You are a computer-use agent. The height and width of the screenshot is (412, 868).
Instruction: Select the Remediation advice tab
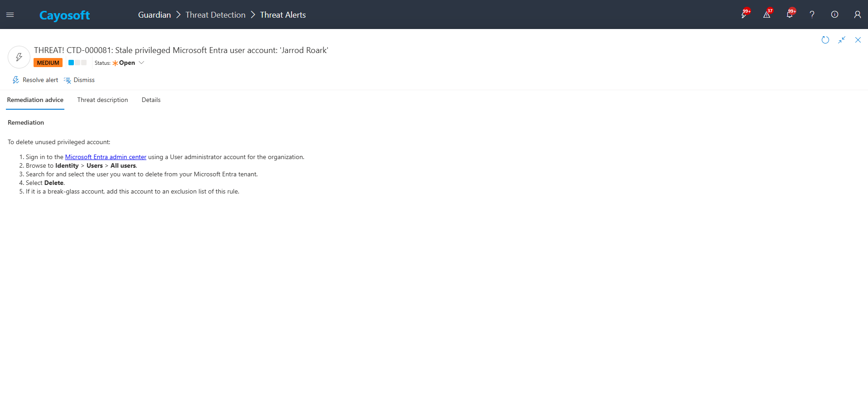(x=35, y=100)
